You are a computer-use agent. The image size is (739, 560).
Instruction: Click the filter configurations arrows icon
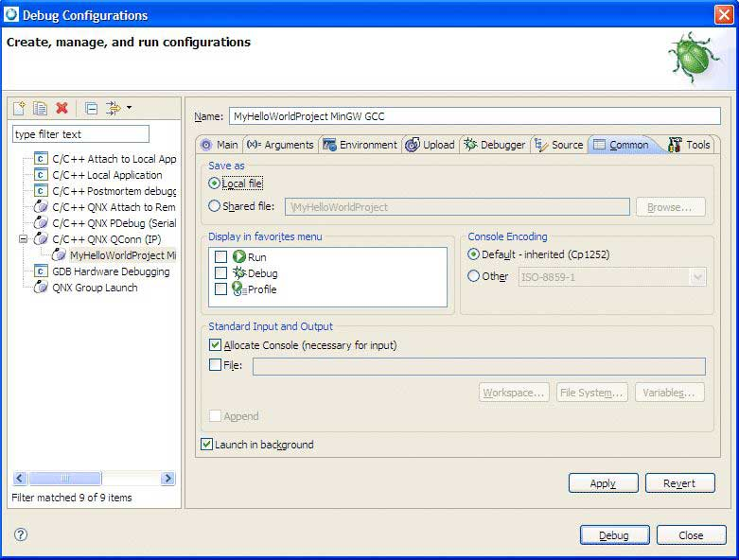[113, 109]
